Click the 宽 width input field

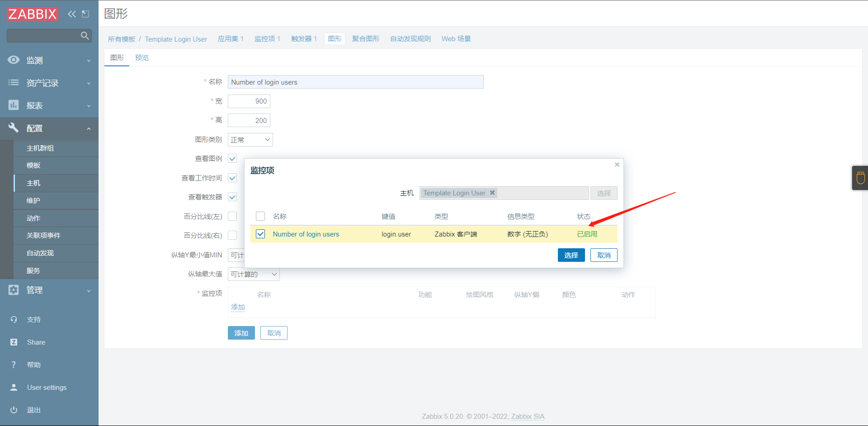tap(249, 101)
